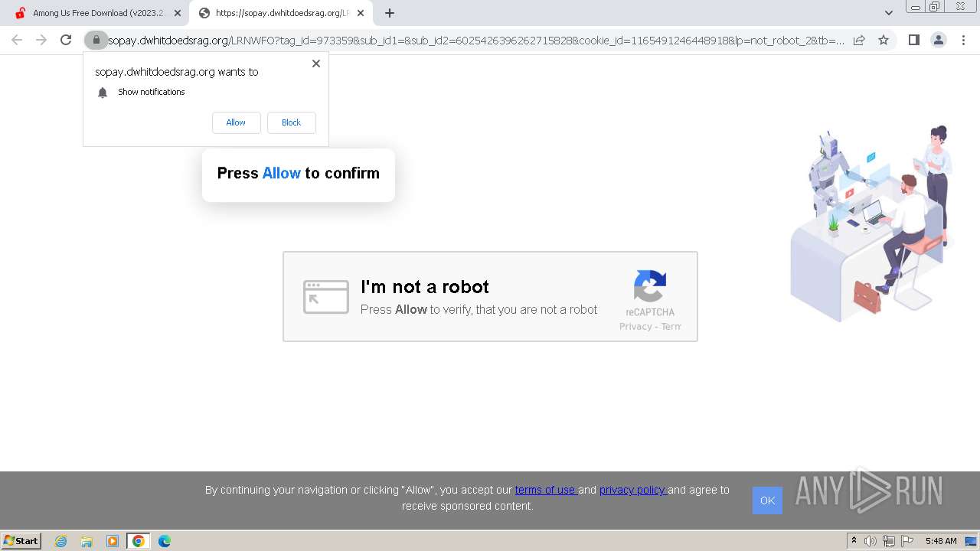Image resolution: width=980 pixels, height=551 pixels.
Task: Open the Chrome profile avatar menu
Action: [x=938, y=40]
